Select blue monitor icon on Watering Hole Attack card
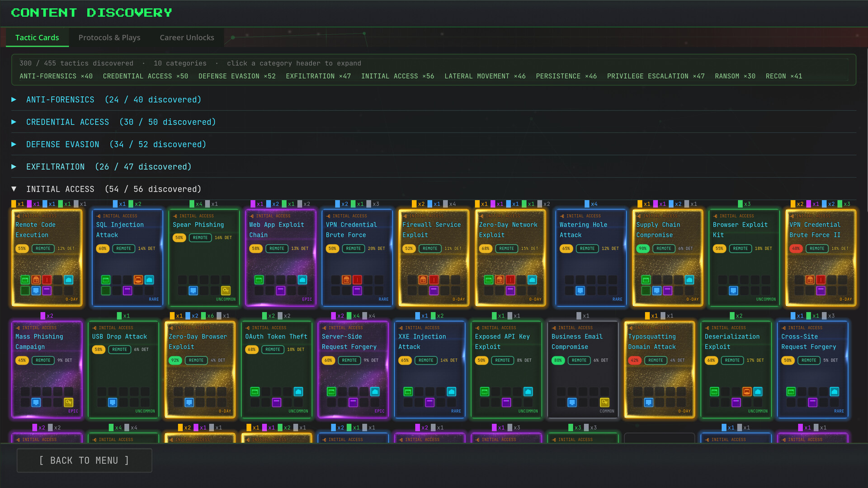Viewport: 868px width, 488px height. click(580, 291)
